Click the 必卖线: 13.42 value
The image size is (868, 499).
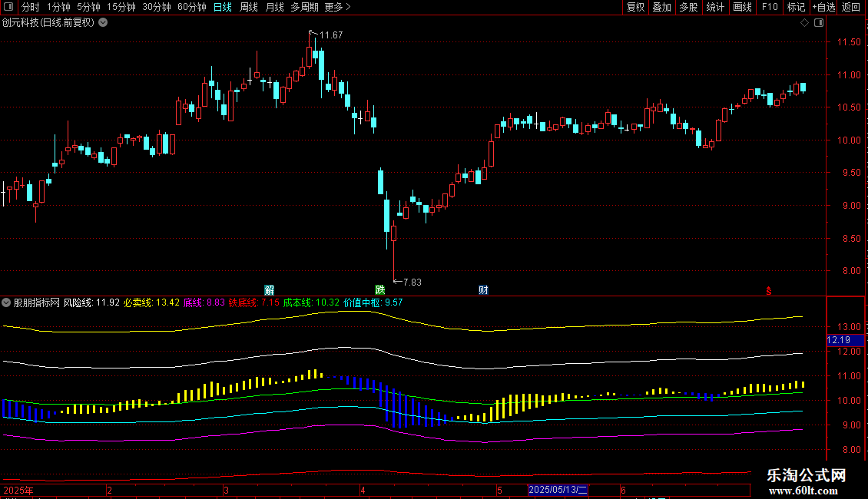tap(151, 302)
